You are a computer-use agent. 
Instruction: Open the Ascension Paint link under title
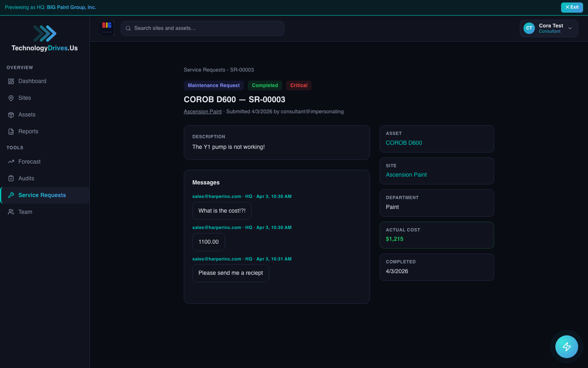click(x=203, y=112)
